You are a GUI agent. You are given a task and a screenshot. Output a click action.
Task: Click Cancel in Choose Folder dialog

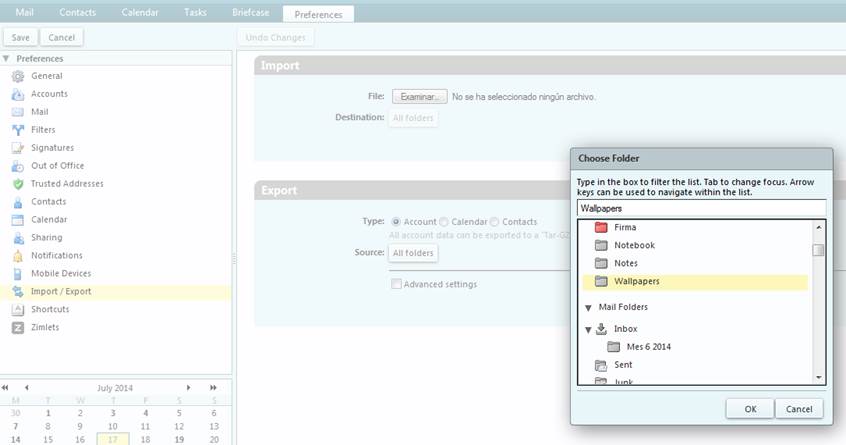[799, 409]
